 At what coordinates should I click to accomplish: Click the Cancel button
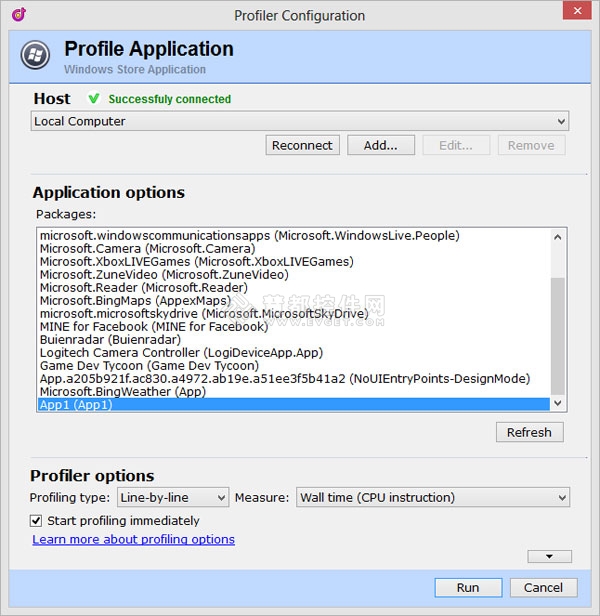point(544,588)
